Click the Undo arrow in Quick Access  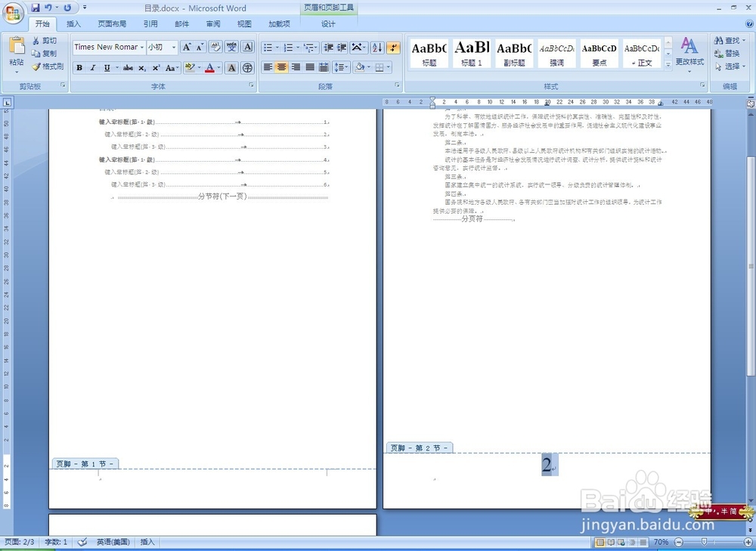pyautogui.click(x=48, y=8)
